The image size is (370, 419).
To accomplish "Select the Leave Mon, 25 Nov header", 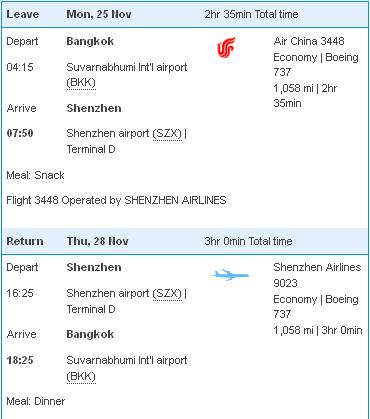I will (185, 15).
